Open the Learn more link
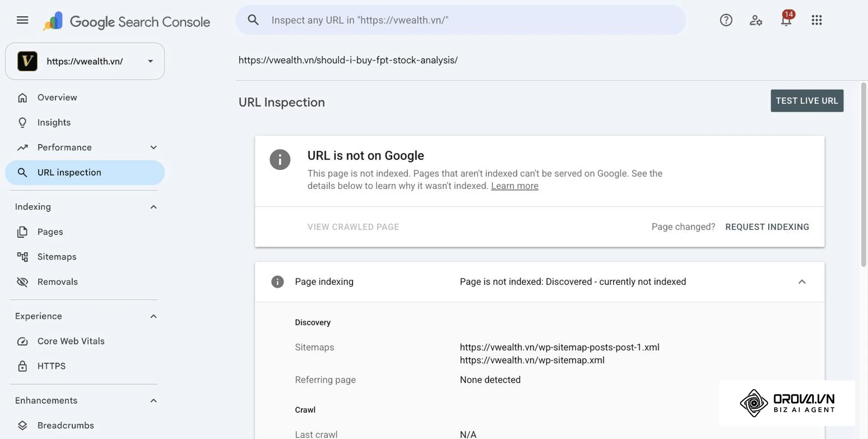Screen dimensions: 868x439 click(515, 186)
